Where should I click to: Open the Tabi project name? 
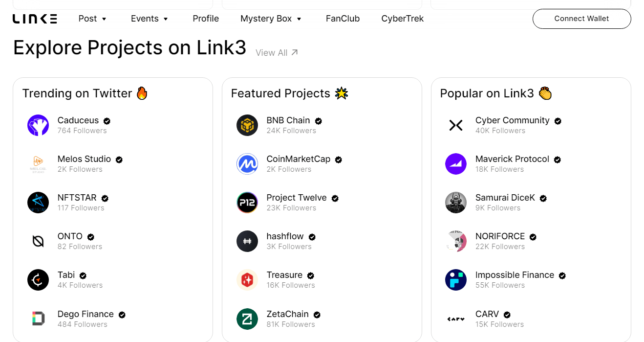point(66,275)
